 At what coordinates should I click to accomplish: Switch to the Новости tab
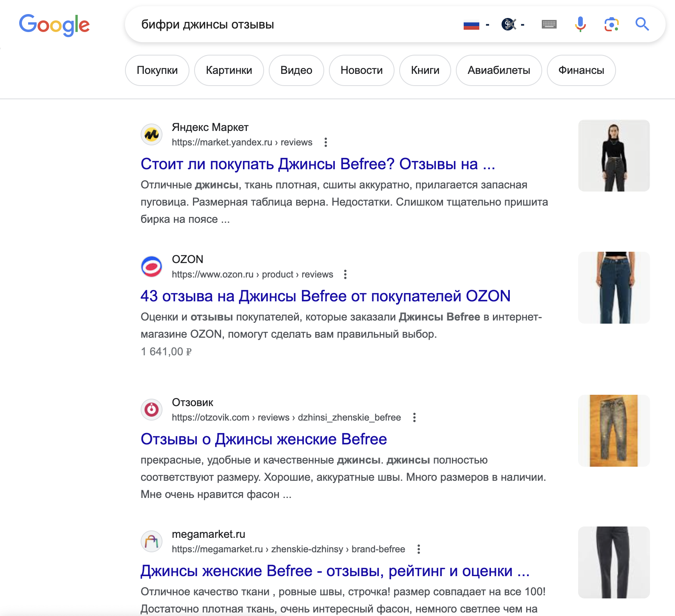pyautogui.click(x=361, y=70)
